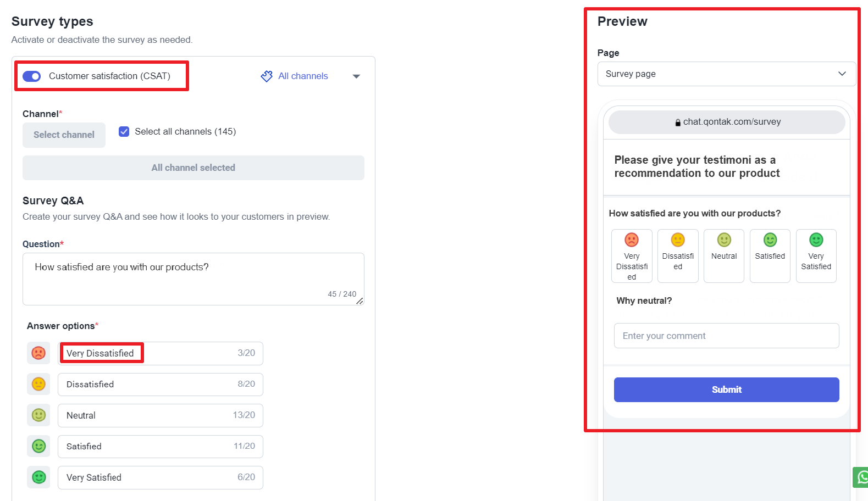Click the Satisfied emoji icon in answer options
The height and width of the screenshot is (501, 868).
point(38,446)
